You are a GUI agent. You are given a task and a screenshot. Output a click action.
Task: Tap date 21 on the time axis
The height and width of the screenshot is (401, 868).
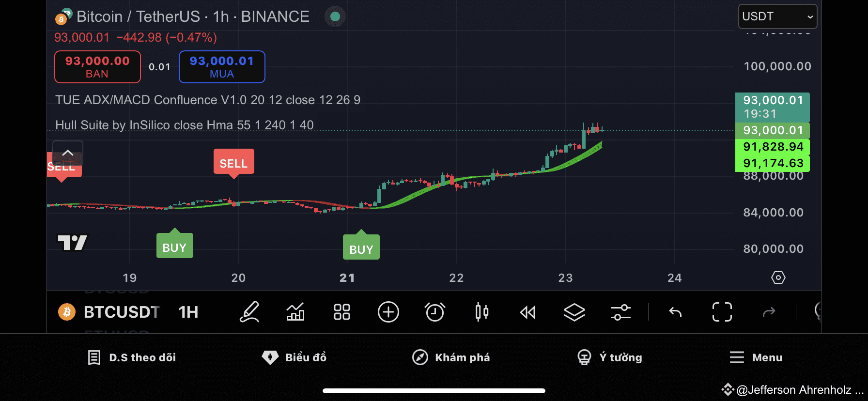click(347, 278)
